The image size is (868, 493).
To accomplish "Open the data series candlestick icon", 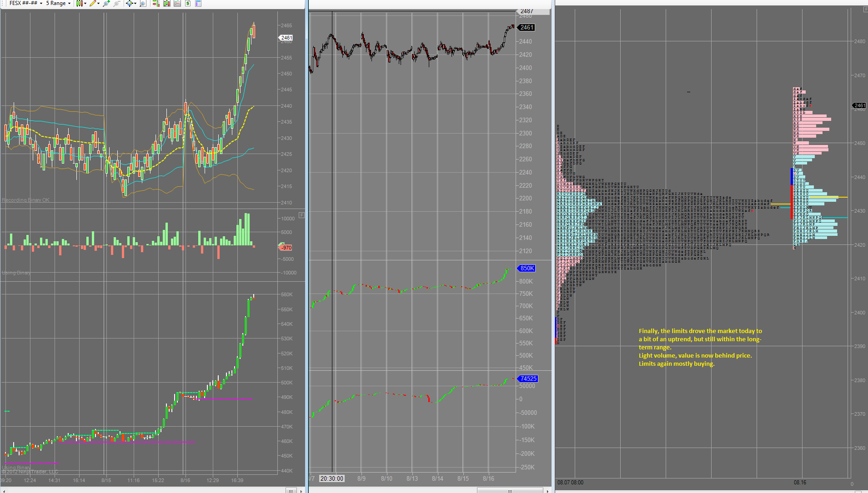I will click(x=166, y=3).
